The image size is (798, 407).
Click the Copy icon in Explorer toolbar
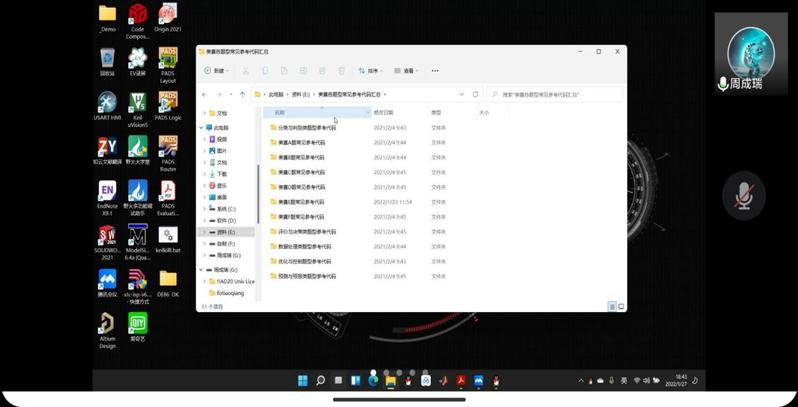[x=265, y=71]
